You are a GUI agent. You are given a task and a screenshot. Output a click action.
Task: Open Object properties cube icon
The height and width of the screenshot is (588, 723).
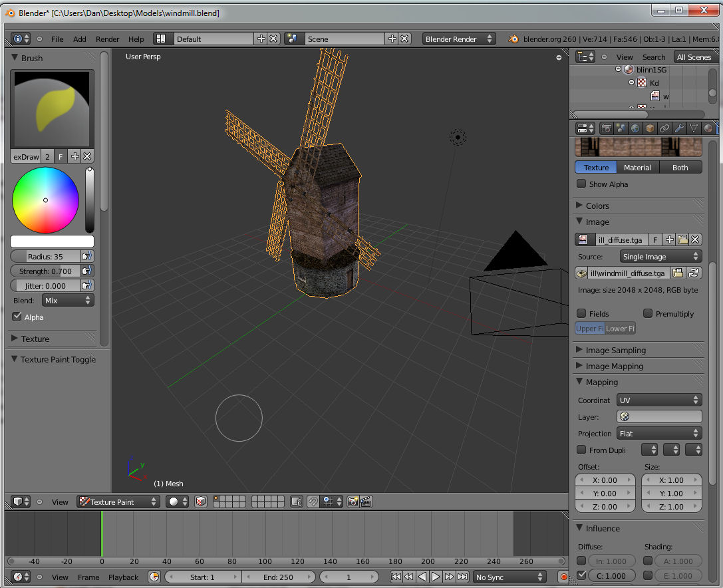coord(650,128)
